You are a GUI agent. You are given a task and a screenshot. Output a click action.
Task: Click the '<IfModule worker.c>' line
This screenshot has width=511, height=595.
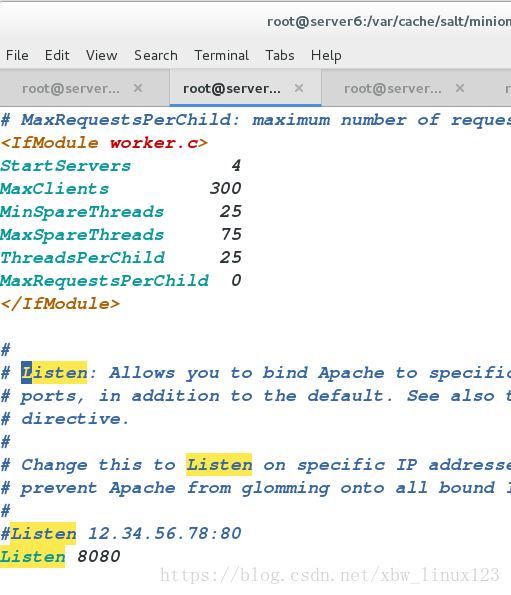(x=104, y=143)
